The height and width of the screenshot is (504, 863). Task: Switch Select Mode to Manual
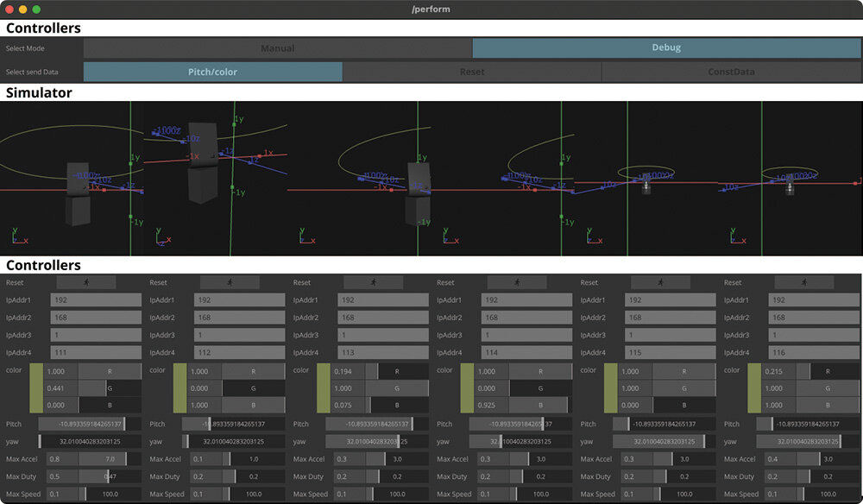point(277,48)
